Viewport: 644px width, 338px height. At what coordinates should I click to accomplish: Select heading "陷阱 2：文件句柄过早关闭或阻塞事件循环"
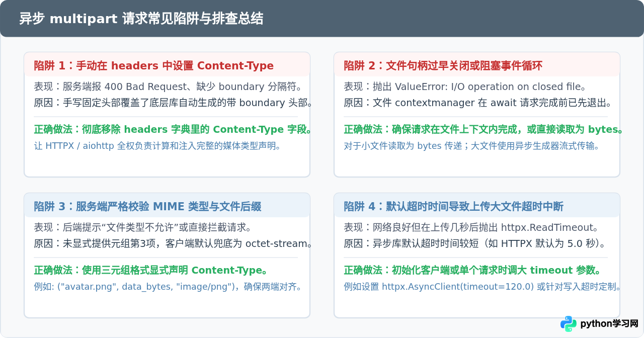click(x=443, y=65)
